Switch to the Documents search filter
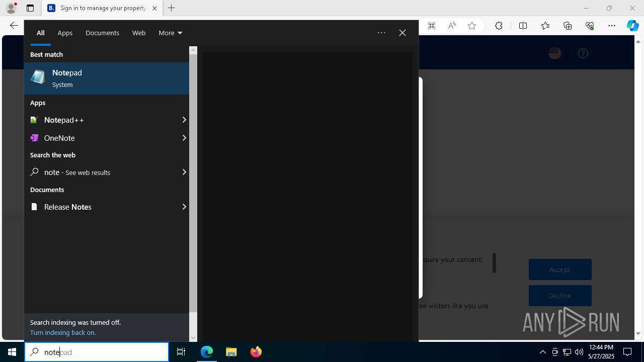Screen dimensions: 644x362 (x=102, y=33)
